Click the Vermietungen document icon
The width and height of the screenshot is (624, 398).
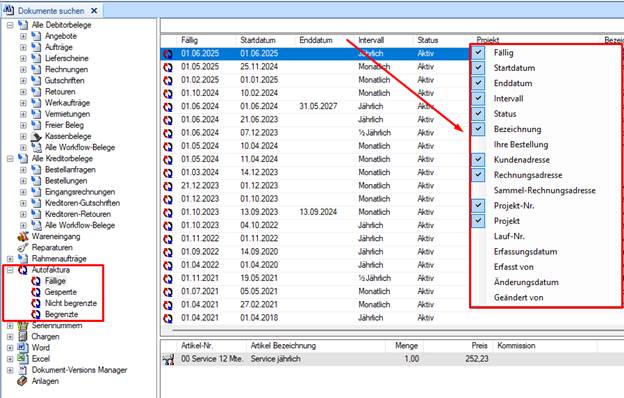[x=36, y=114]
